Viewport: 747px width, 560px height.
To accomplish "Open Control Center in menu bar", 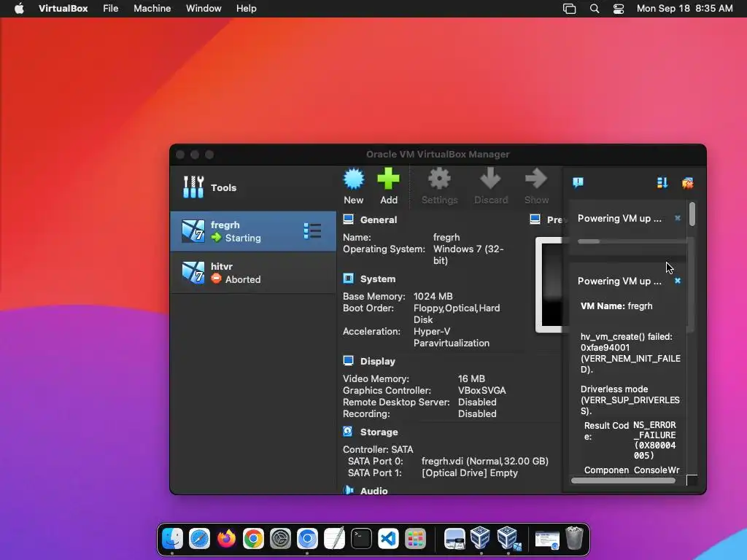I will point(619,9).
